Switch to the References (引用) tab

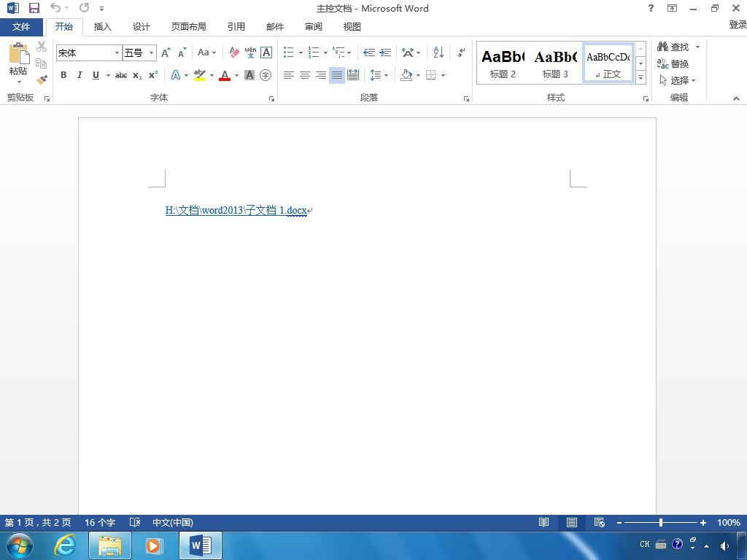pos(236,27)
